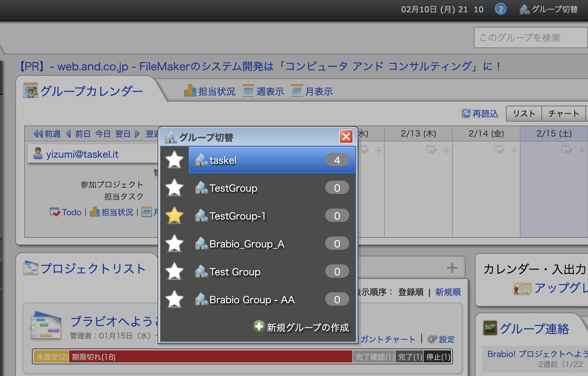Expand project list with plus button
Viewport: 588px width, 376px height.
click(452, 268)
